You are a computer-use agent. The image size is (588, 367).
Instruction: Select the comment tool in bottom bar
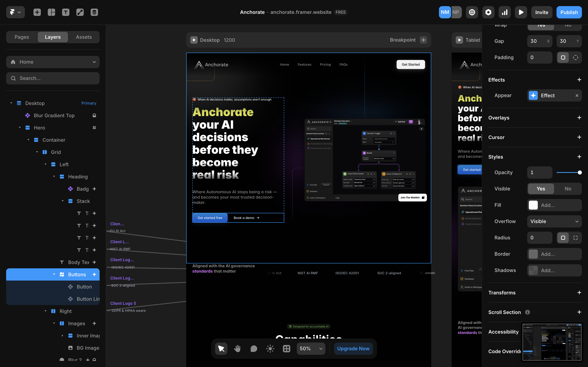tap(254, 349)
